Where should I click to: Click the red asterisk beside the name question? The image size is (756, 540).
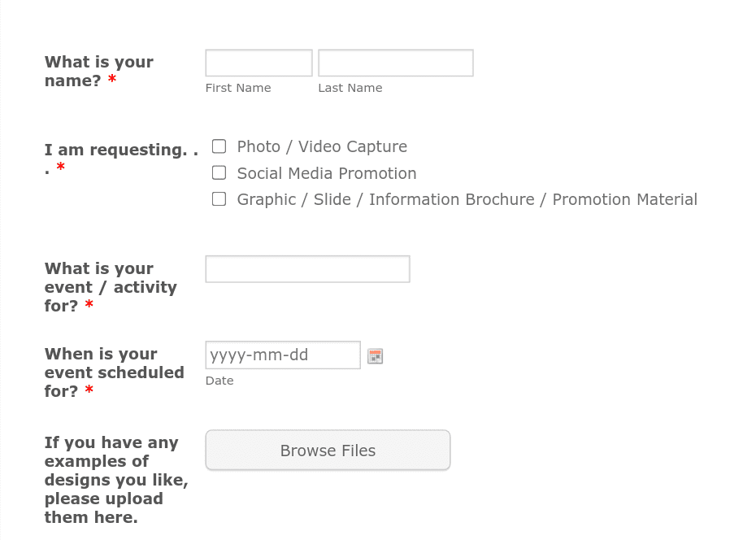[112, 81]
